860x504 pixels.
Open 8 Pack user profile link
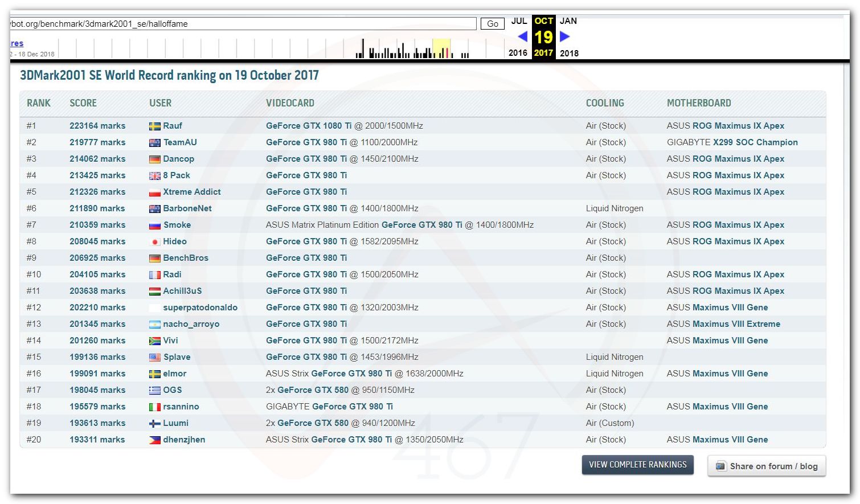pos(177,175)
